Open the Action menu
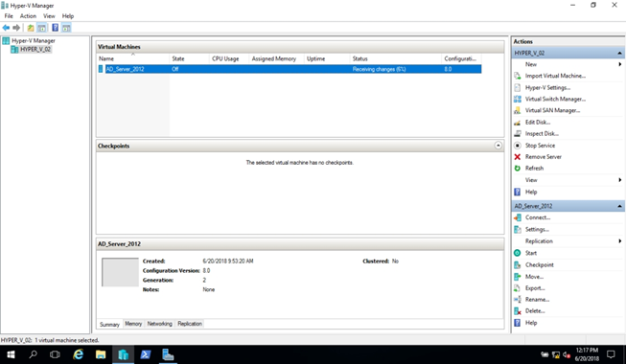 (28, 16)
